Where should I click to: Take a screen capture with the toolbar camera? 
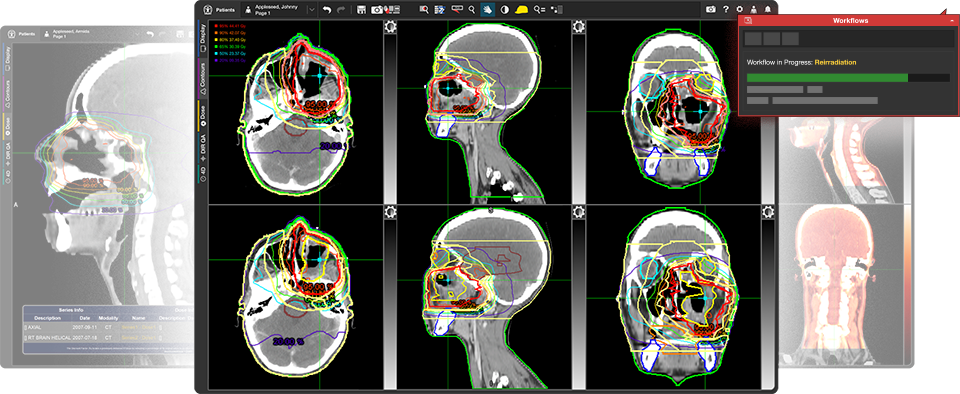377,10
